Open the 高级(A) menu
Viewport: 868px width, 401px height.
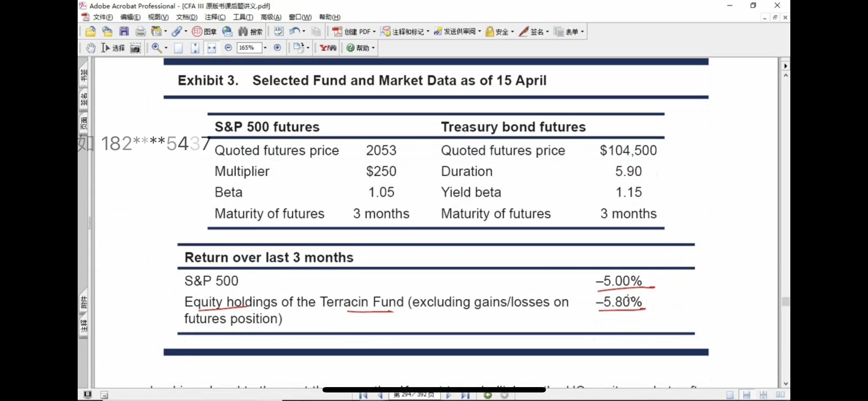271,17
